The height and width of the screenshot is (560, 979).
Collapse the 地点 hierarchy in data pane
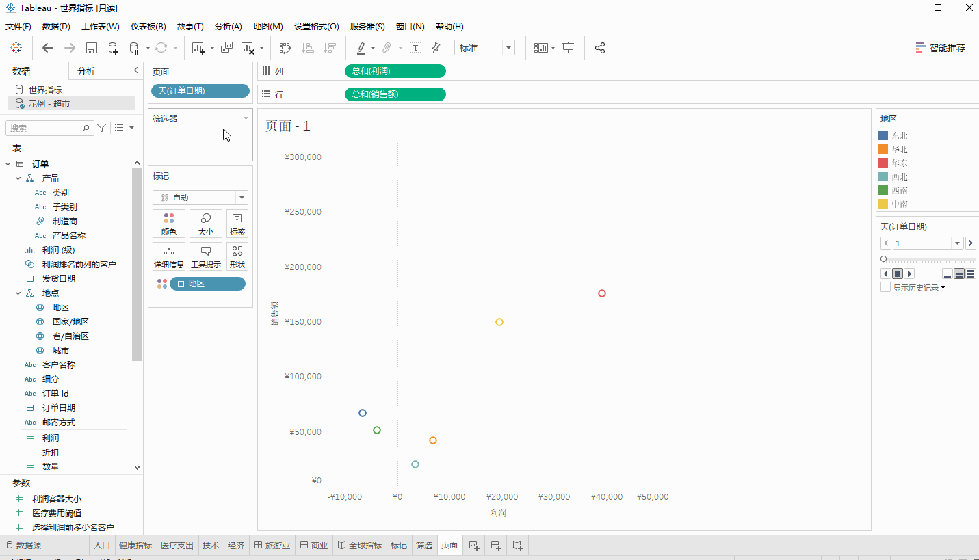pyautogui.click(x=18, y=293)
